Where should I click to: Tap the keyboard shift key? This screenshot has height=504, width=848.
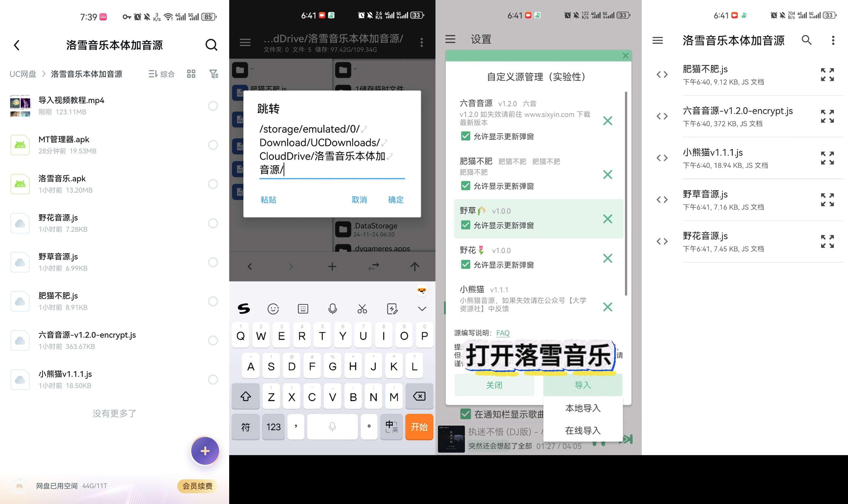click(x=246, y=396)
